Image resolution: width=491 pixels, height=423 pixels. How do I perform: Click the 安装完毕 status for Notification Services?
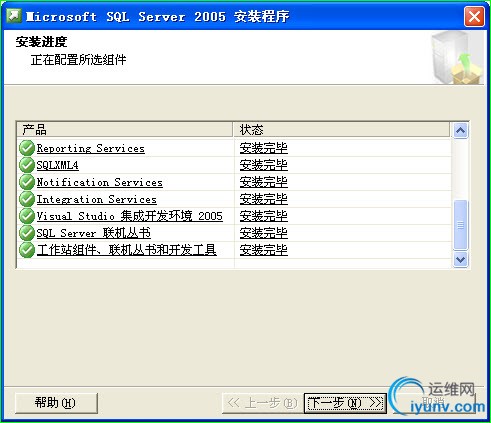[264, 182]
